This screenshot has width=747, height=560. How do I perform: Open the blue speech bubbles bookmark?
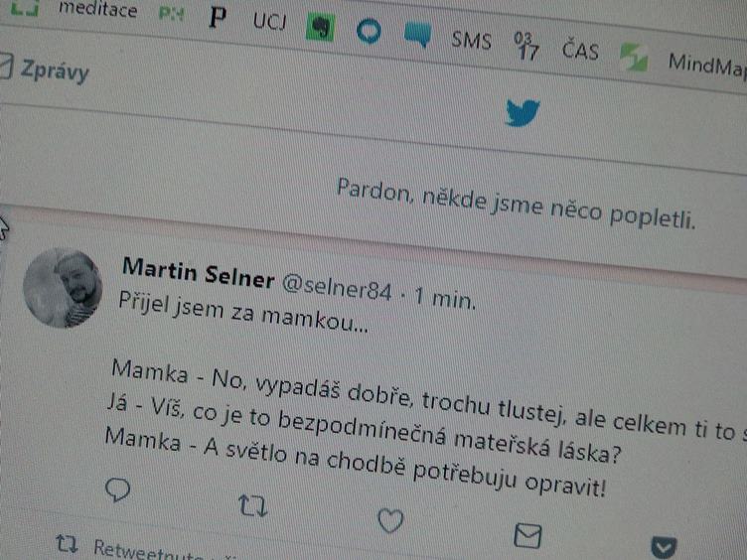coord(418,35)
